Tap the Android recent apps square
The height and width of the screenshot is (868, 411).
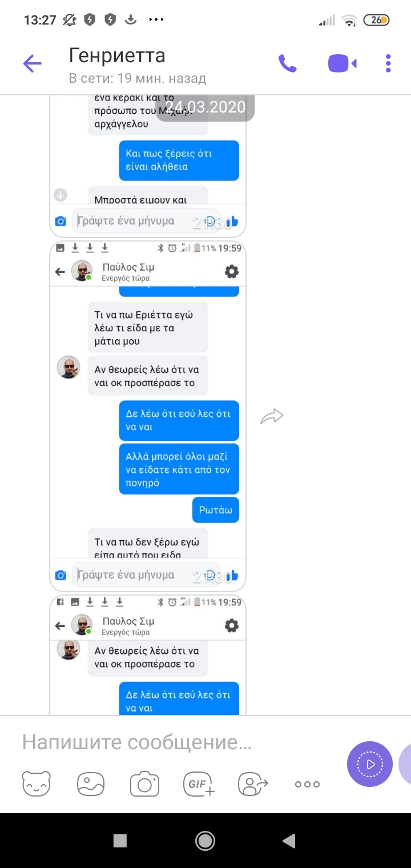click(x=120, y=840)
